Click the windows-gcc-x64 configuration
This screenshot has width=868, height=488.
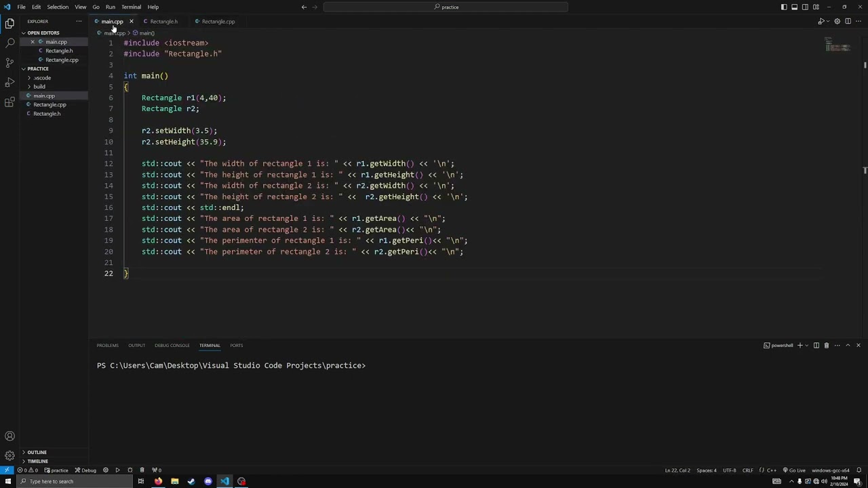(830, 470)
